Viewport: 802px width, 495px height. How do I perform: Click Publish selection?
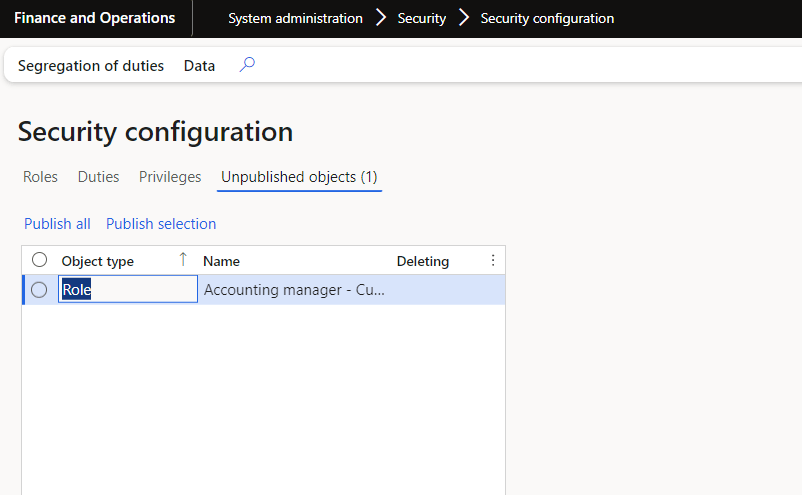[161, 224]
